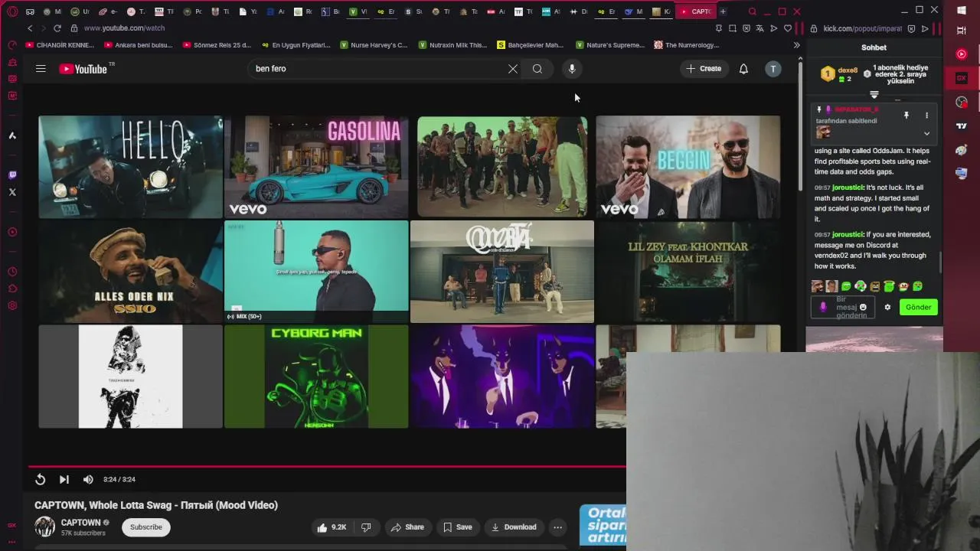Open the LIL ZEY feat. KHONTKAR video
980x551 pixels.
(688, 272)
